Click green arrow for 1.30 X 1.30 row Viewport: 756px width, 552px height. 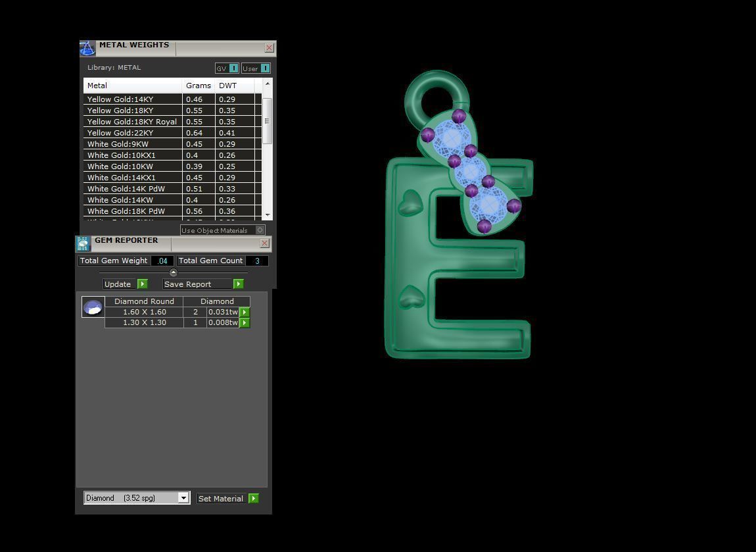245,323
